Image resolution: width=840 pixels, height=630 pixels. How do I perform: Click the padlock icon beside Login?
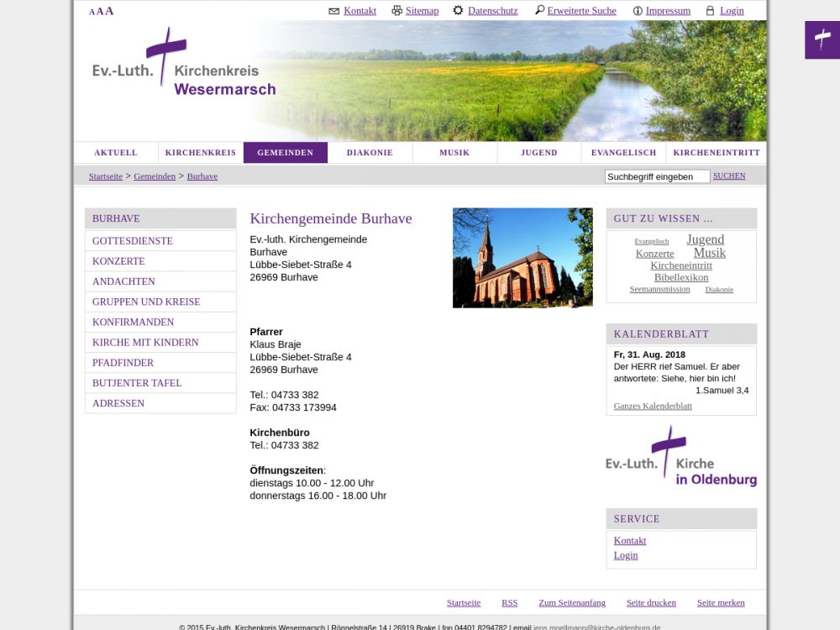coord(710,11)
